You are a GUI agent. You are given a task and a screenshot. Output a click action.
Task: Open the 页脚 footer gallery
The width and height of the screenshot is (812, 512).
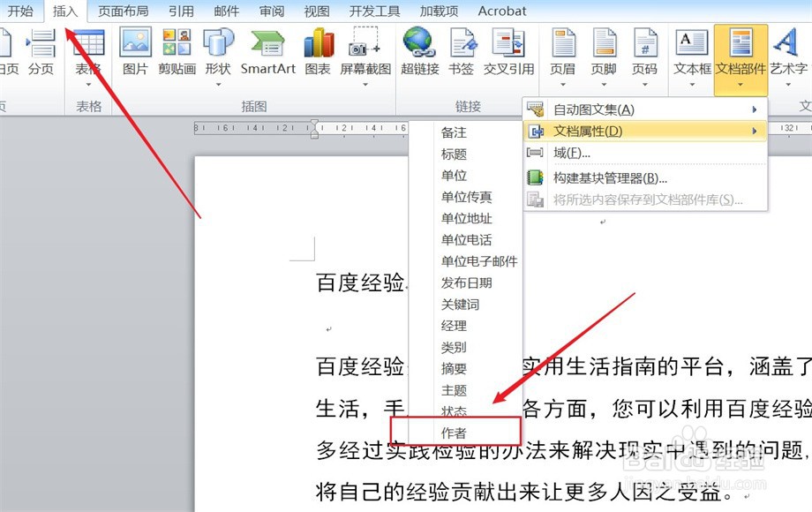point(604,56)
